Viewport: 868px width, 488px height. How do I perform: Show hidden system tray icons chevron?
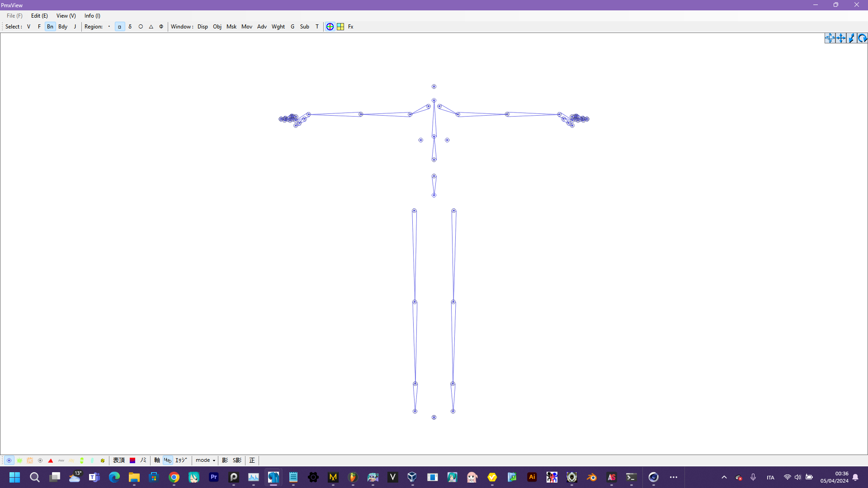(x=724, y=477)
